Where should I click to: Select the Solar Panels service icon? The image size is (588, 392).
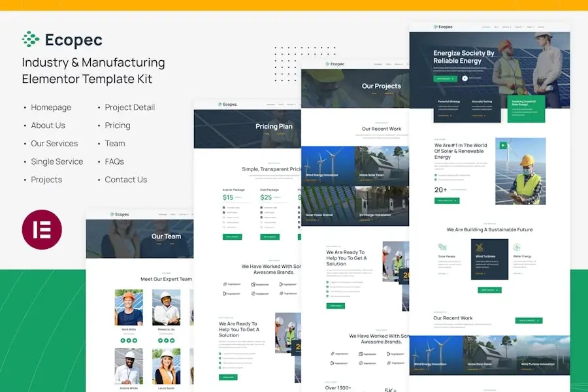[x=442, y=248]
